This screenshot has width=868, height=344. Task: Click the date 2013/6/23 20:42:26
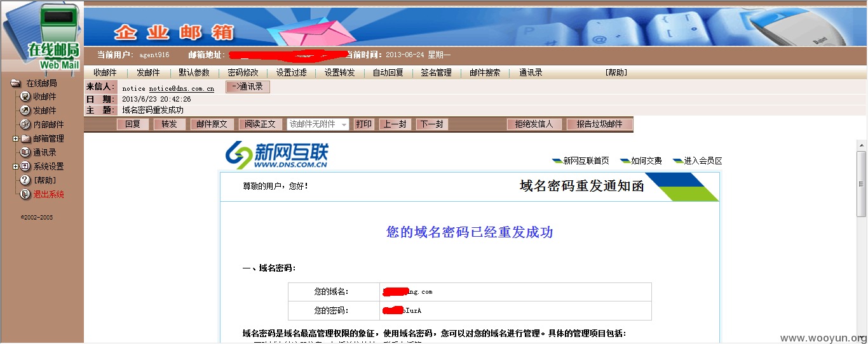[x=156, y=99]
